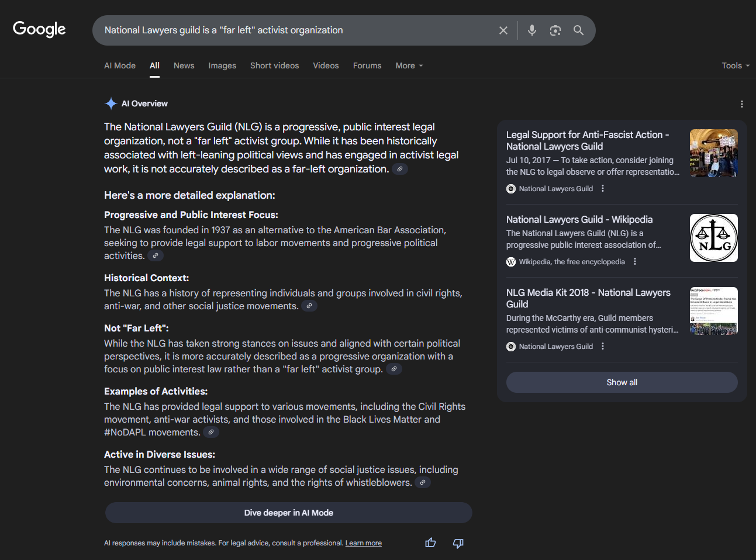756x560 pixels.
Task: Open AI Overview three-dot options menu
Action: click(742, 104)
